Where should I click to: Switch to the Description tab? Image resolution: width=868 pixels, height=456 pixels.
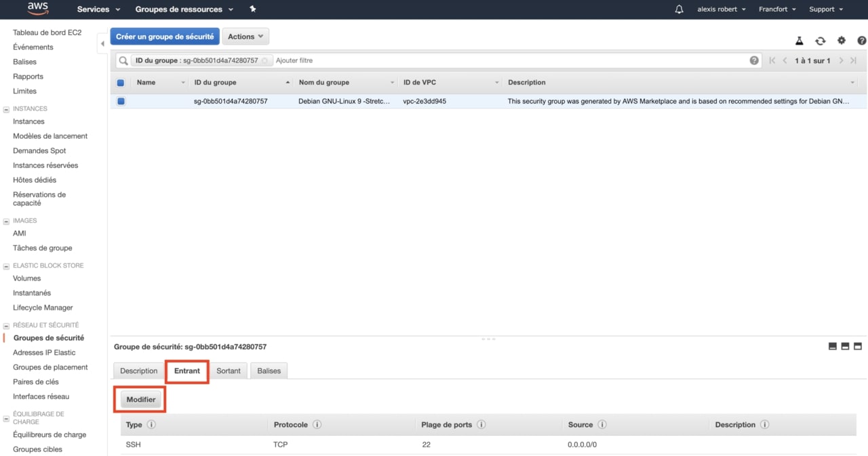click(139, 371)
